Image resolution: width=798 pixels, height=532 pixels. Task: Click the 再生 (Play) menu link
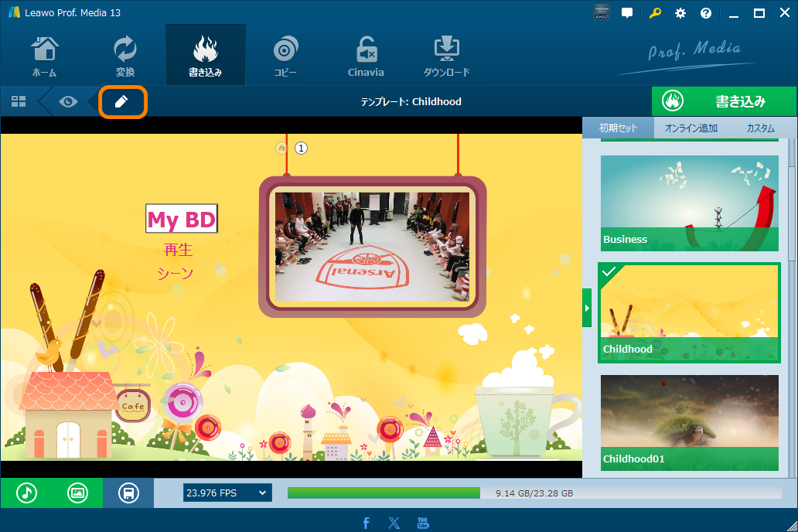[178, 250]
